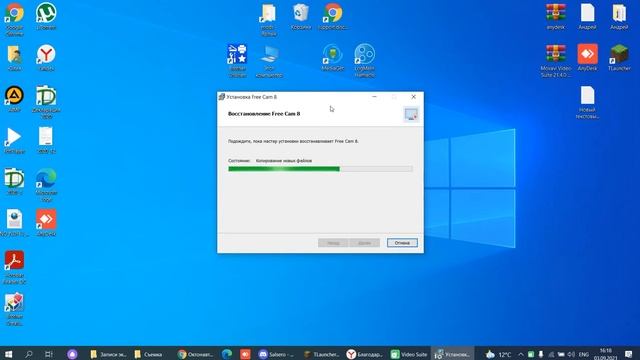Click the 12°C weather tray widget

498,354
